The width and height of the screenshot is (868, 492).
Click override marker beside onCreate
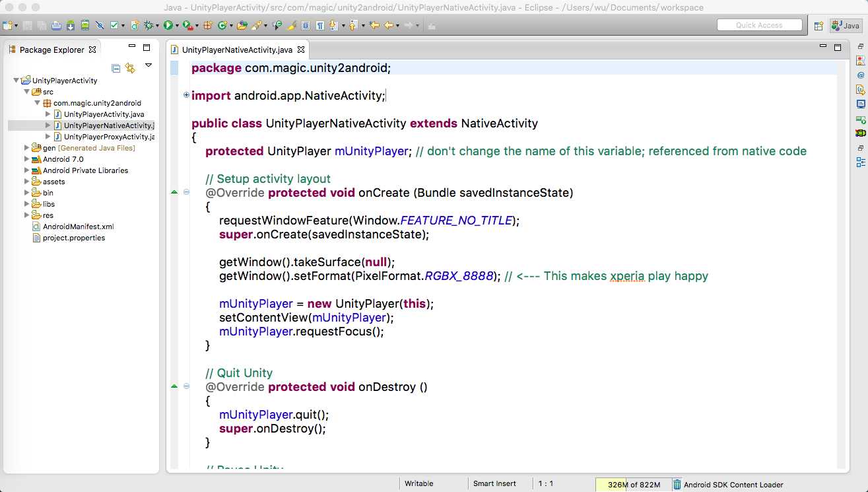pos(174,192)
